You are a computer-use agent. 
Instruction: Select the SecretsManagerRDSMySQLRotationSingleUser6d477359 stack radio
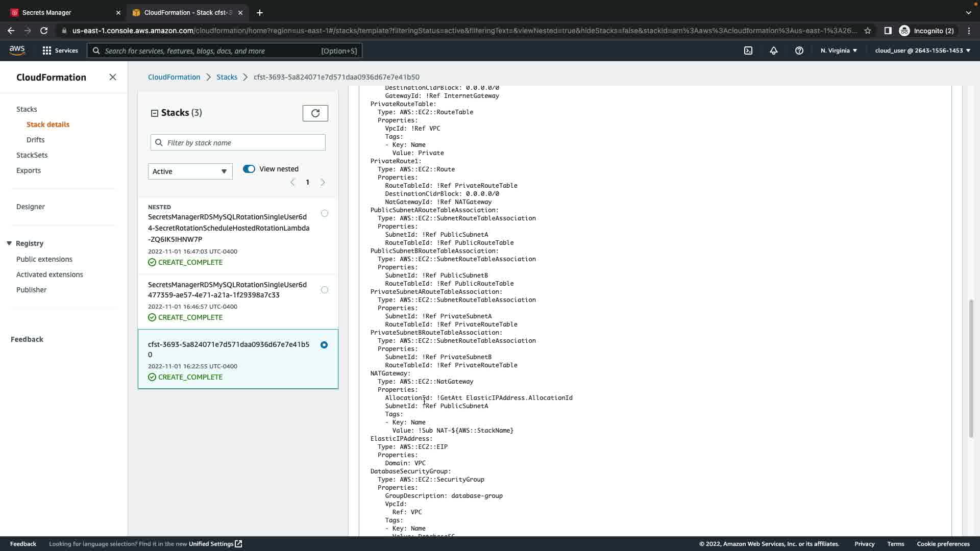tap(325, 290)
